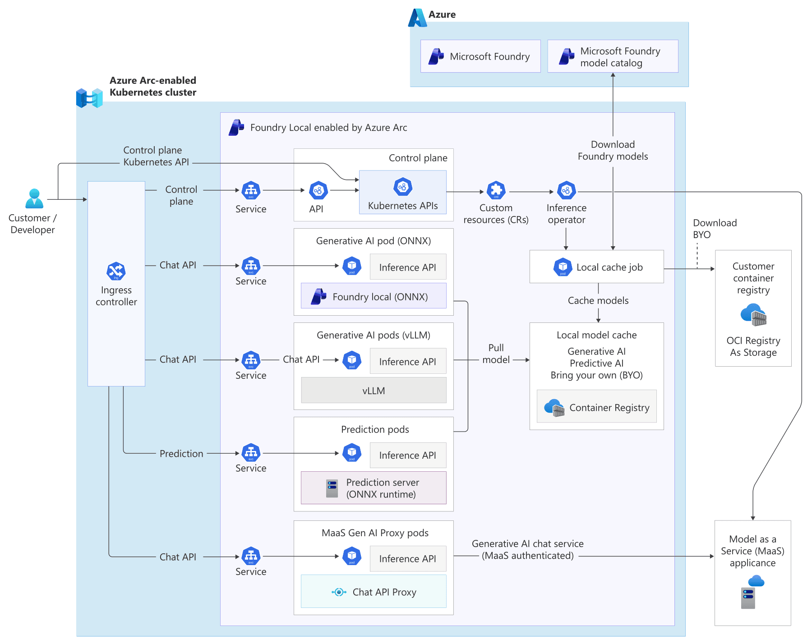Viewport: 812px width, 644px height.
Task: Click the ONNX pod Service icon
Action: 251,266
